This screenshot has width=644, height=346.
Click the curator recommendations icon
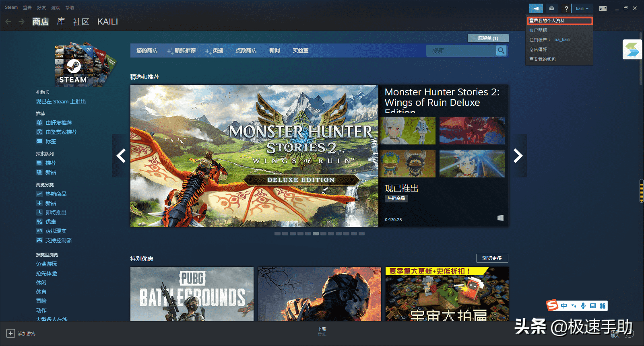[x=39, y=132]
